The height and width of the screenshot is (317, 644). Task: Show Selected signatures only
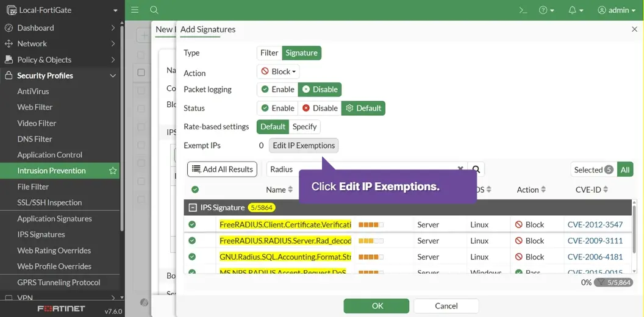(593, 169)
